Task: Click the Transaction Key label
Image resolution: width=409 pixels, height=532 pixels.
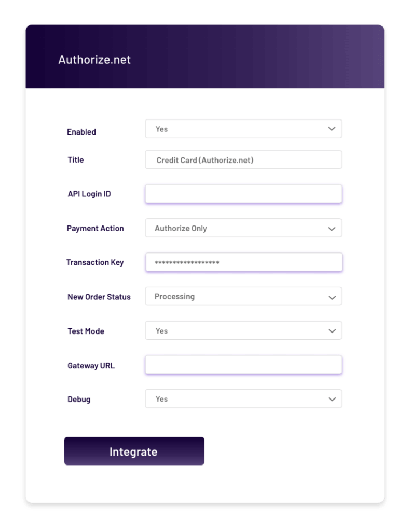Action: 95,262
